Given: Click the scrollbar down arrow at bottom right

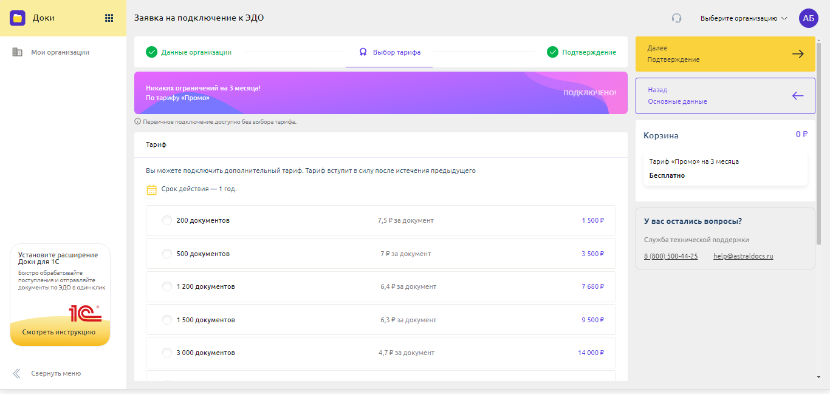Looking at the screenshot, I should click(819, 377).
